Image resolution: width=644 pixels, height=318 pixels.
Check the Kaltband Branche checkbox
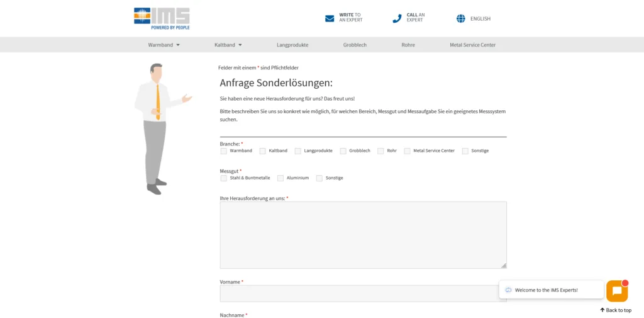click(262, 151)
